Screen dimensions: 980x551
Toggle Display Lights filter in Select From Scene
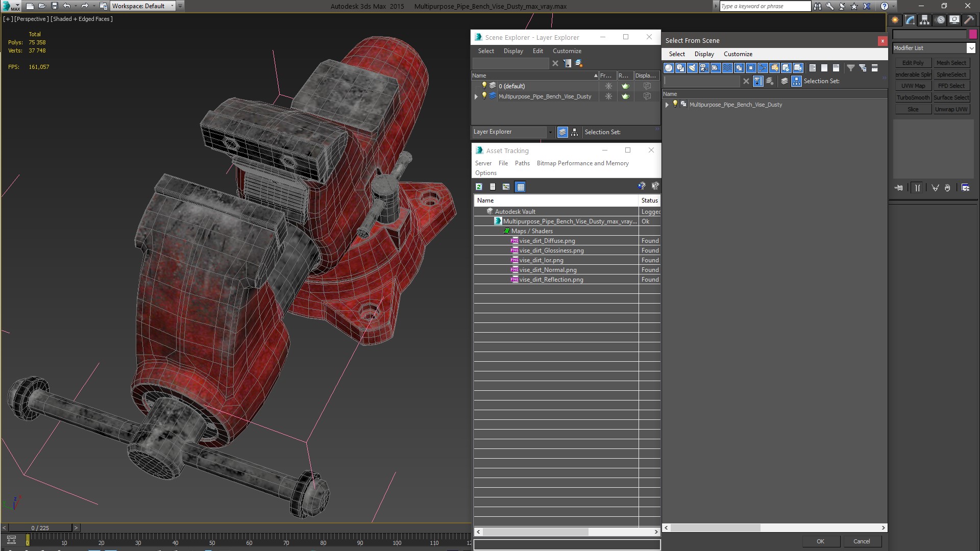click(692, 68)
